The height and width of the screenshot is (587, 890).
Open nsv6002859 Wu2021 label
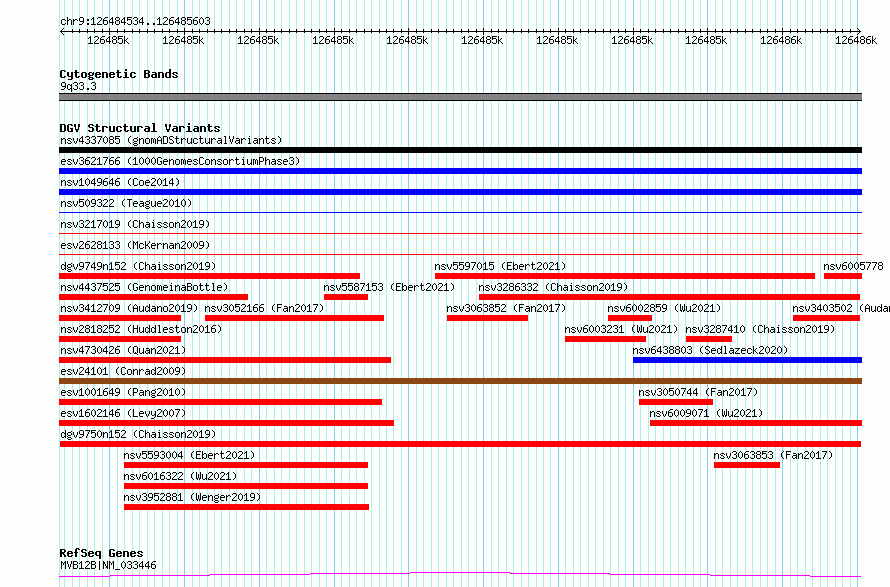tap(664, 308)
